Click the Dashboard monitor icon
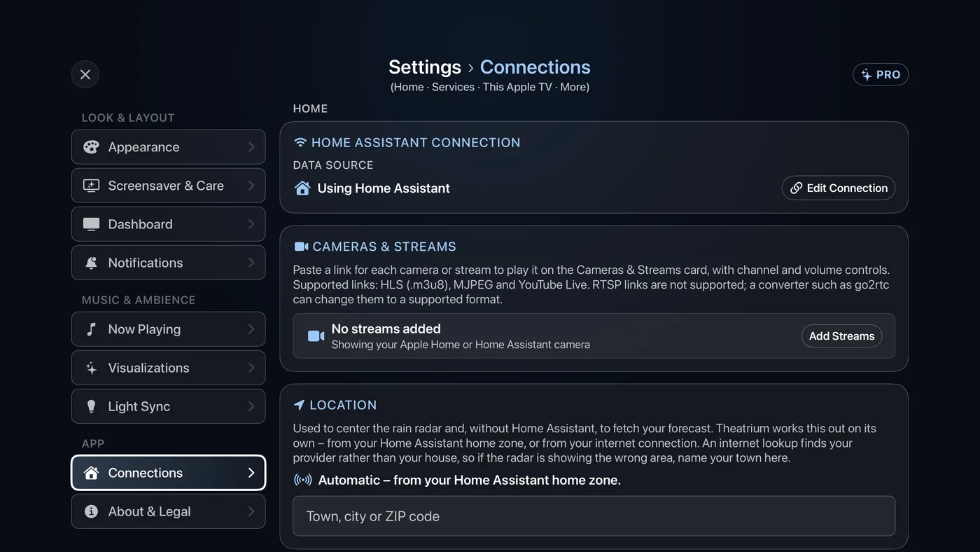The width and height of the screenshot is (980, 552). (x=91, y=224)
